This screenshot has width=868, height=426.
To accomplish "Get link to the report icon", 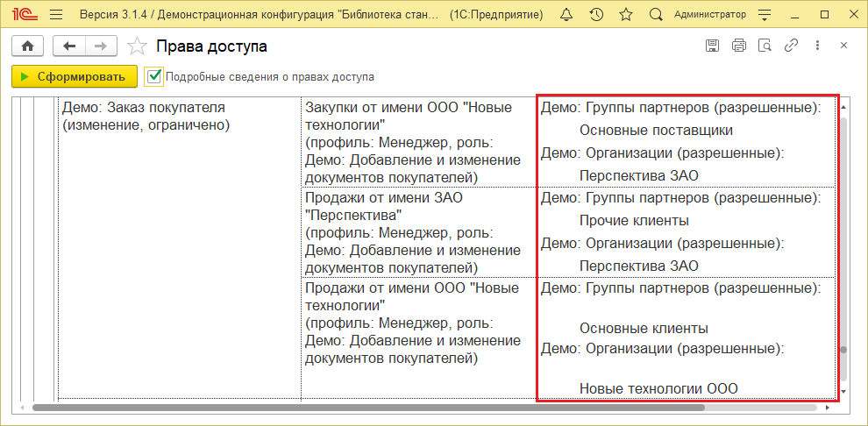I will click(x=791, y=46).
